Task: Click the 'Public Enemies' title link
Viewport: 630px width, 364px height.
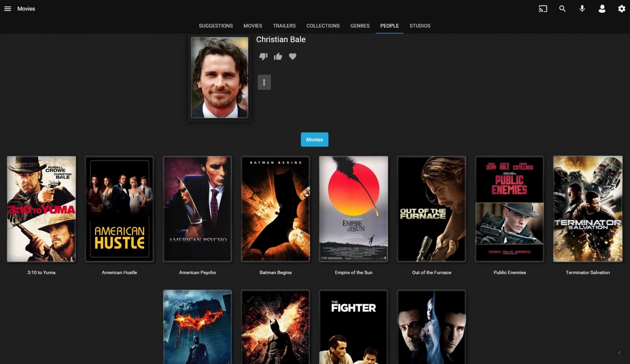Action: (x=510, y=272)
